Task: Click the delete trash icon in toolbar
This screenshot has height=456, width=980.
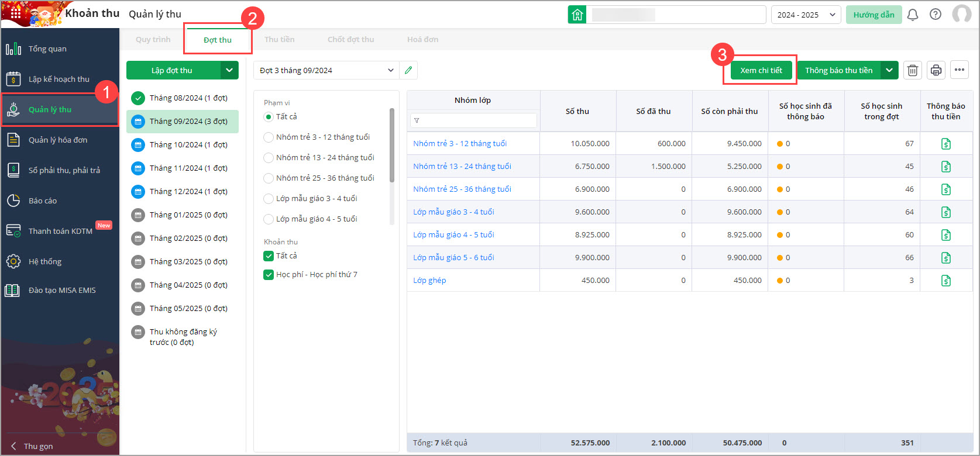Action: pos(912,71)
